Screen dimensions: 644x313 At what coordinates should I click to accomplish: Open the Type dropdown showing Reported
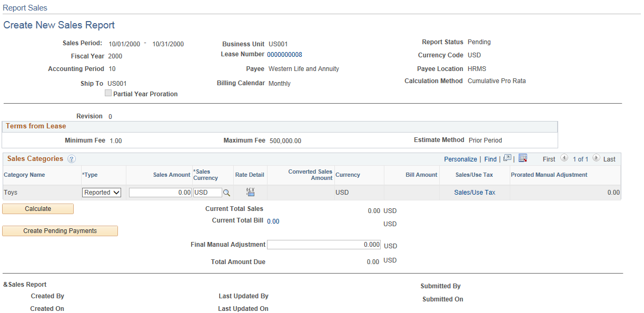coord(101,192)
